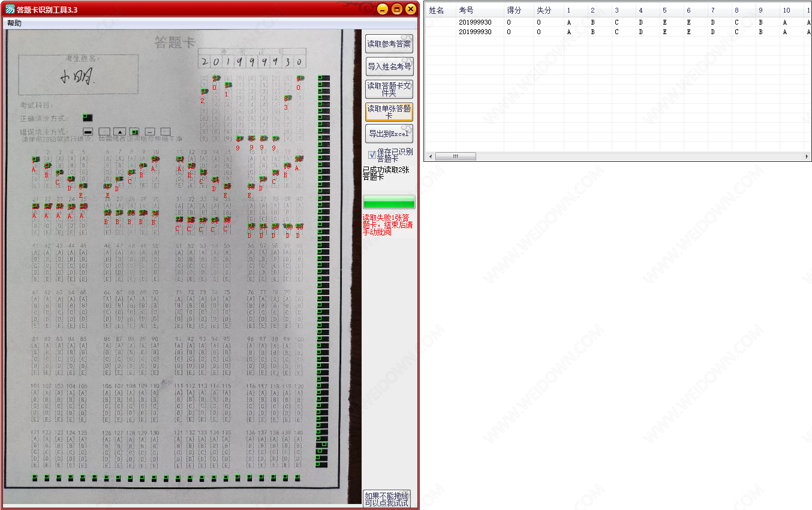Click the green progress bar
Image resolution: width=812 pixels, height=510 pixels.
pyautogui.click(x=389, y=201)
